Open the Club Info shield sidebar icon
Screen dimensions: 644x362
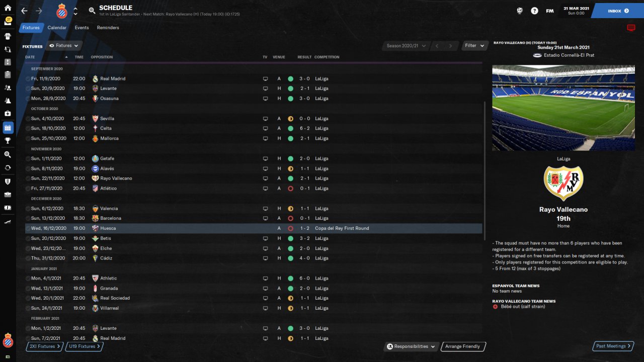click(8, 182)
